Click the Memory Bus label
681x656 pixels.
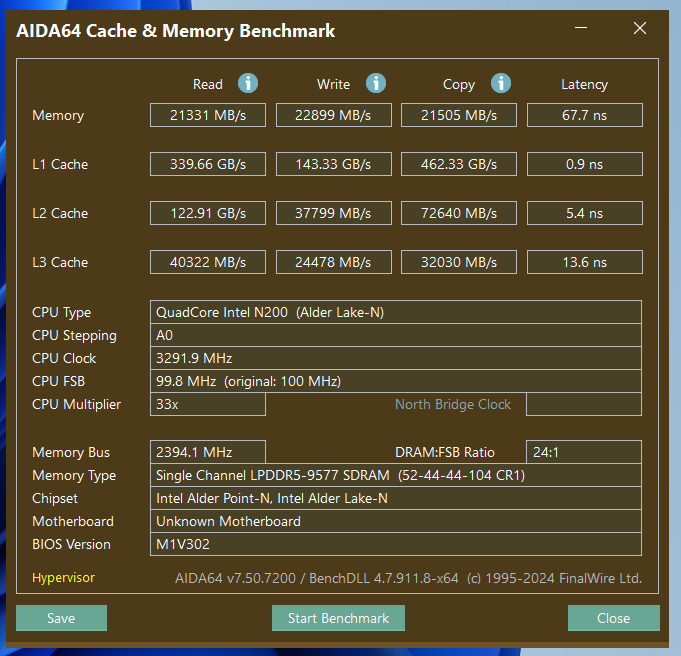[x=71, y=453]
